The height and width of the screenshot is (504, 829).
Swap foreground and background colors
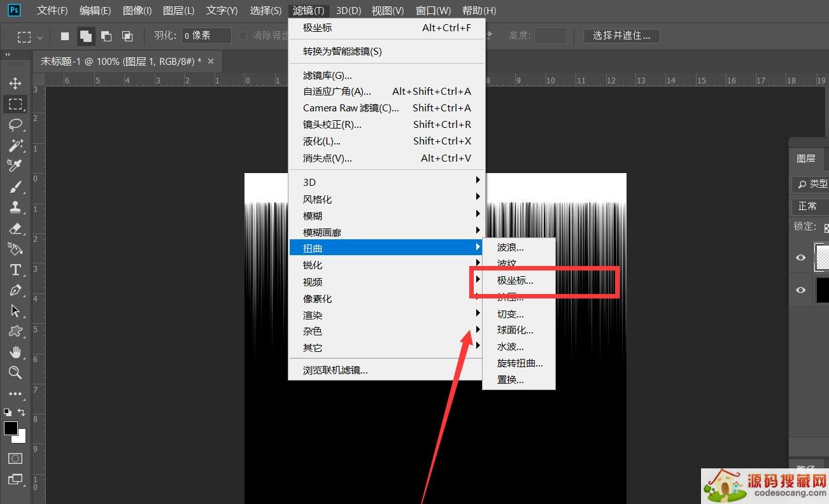click(22, 412)
